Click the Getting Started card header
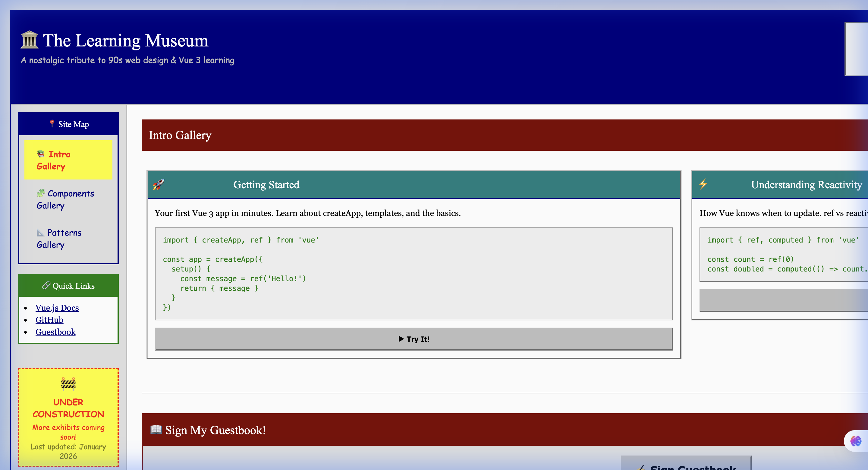The width and height of the screenshot is (868, 470). 414,184
